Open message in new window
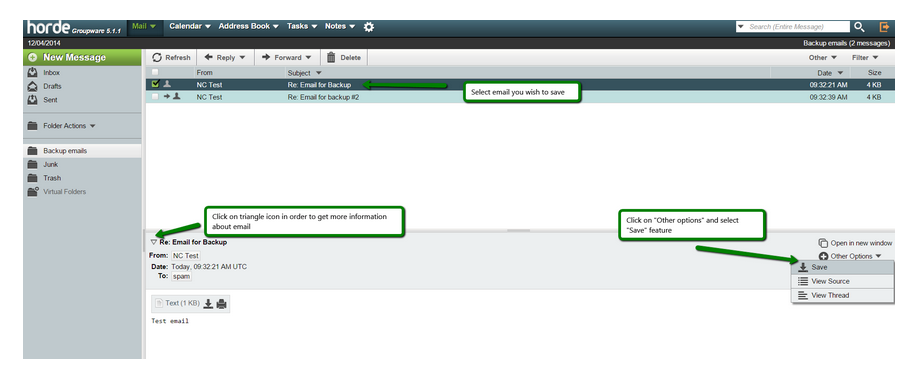Viewport: 920px width, 380px height. click(x=855, y=243)
